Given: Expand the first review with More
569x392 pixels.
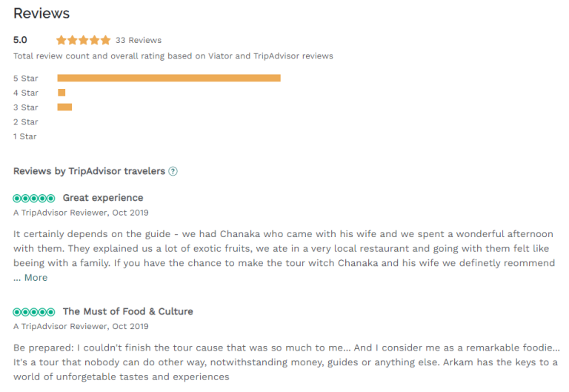Looking at the screenshot, I should (36, 278).
